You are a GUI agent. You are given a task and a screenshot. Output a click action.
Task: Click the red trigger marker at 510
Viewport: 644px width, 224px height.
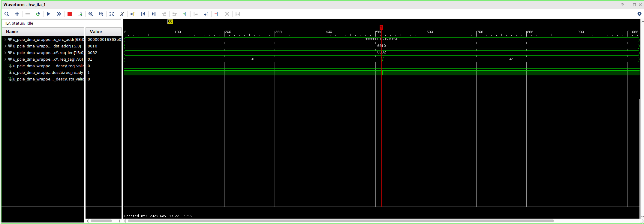[x=381, y=27]
